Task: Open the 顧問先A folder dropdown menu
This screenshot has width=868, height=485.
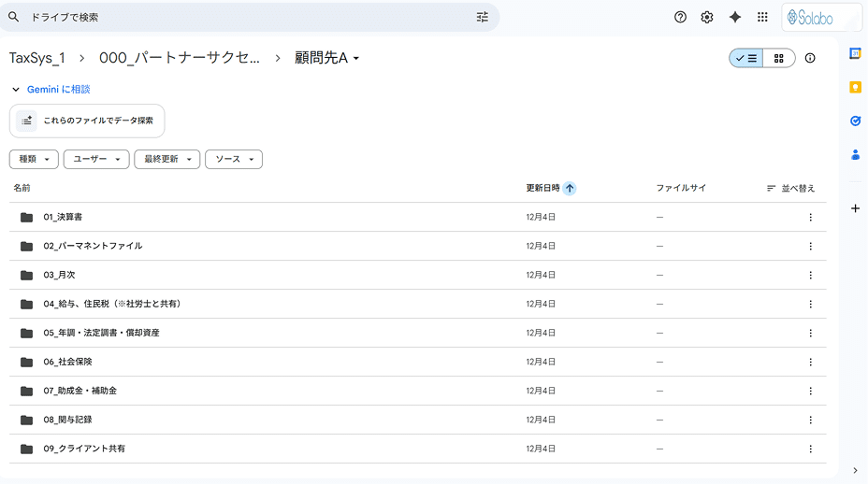Action: click(327, 58)
